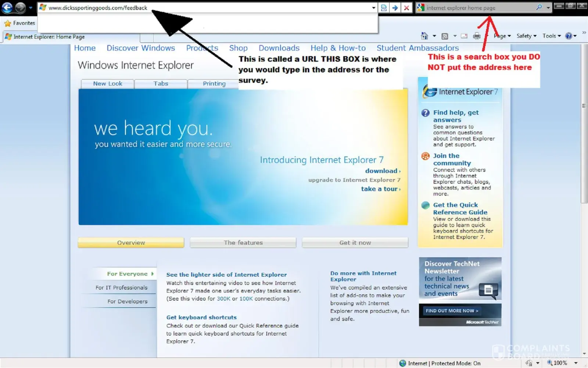588x368 pixels.
Task: Click the take a tour link
Action: pyautogui.click(x=381, y=189)
